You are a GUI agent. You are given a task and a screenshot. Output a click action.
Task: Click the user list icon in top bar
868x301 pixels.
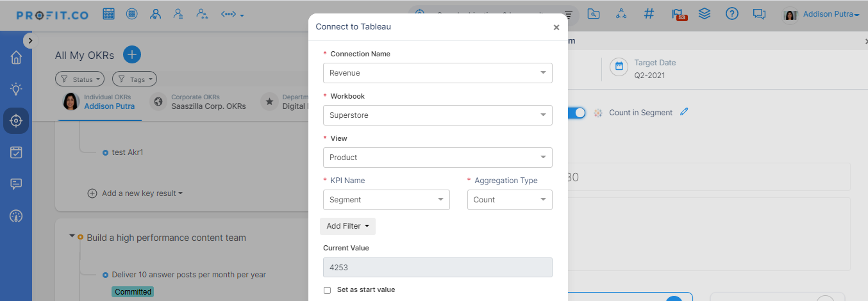(179, 14)
